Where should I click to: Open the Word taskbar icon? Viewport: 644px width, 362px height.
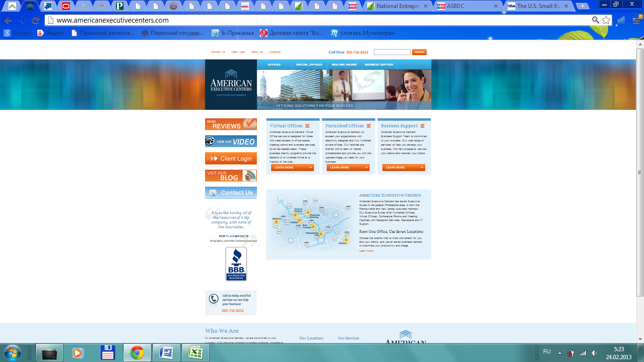point(165,352)
